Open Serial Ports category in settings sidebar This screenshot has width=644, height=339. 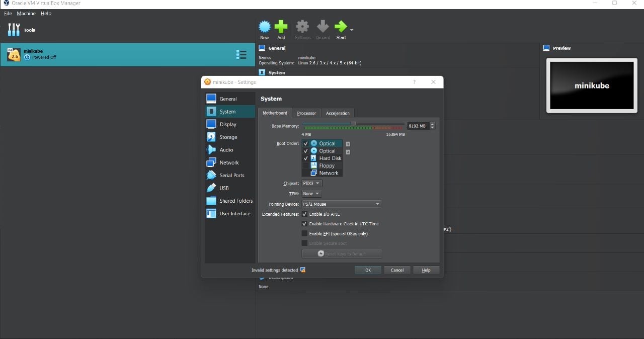(230, 175)
